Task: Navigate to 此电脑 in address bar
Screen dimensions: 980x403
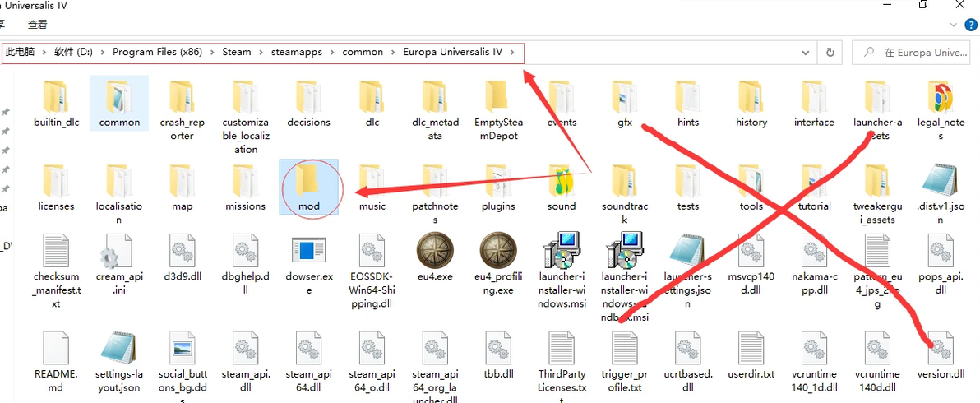Action: (20, 52)
